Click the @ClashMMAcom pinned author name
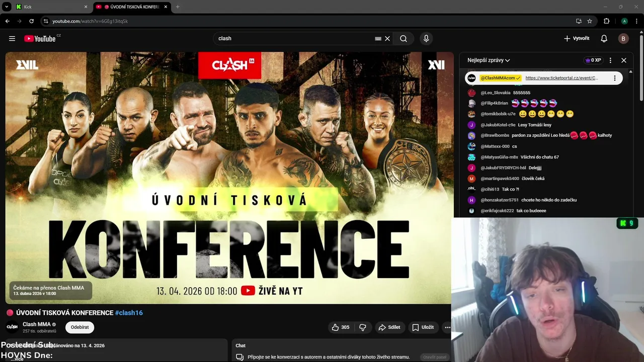644x362 pixels. coord(501,78)
